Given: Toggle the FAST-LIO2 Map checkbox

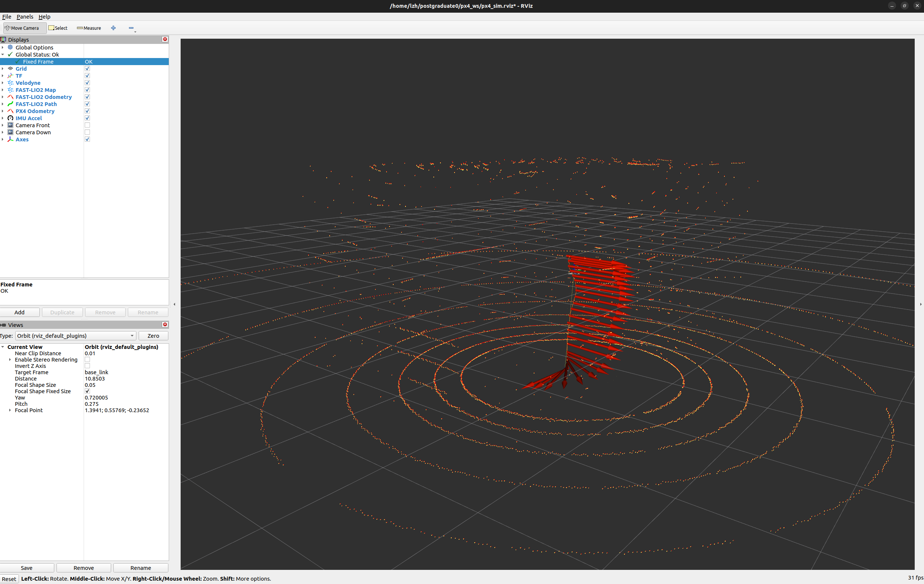Looking at the screenshot, I should pyautogui.click(x=87, y=90).
